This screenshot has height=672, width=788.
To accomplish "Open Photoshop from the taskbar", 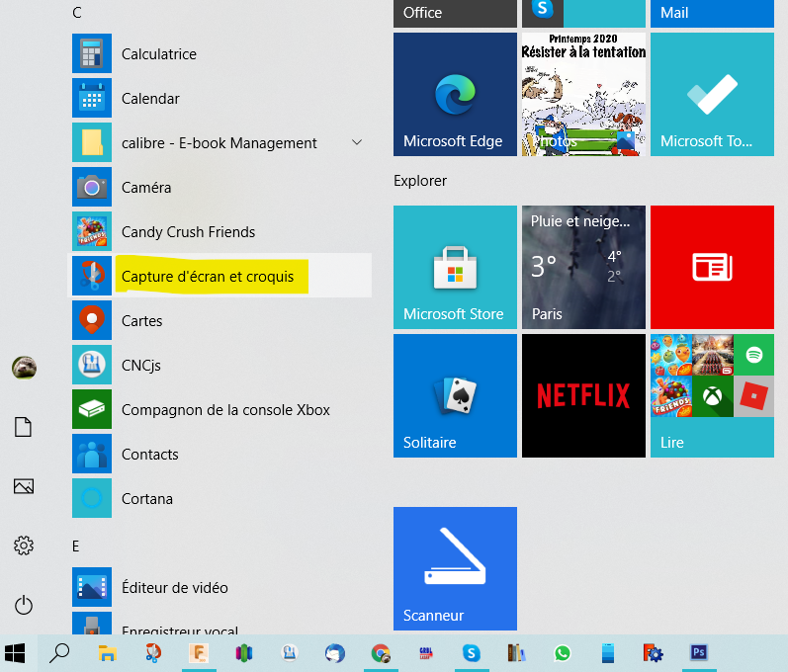I will (x=699, y=653).
